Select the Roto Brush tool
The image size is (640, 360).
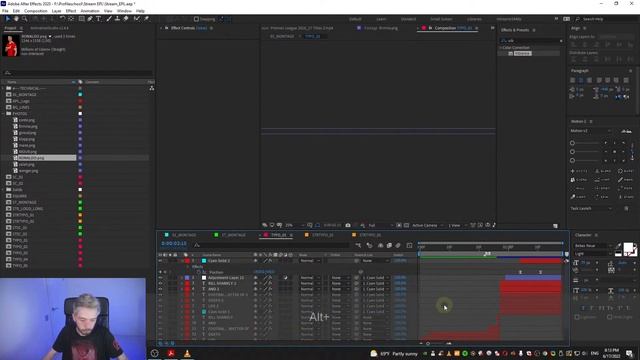137,19
